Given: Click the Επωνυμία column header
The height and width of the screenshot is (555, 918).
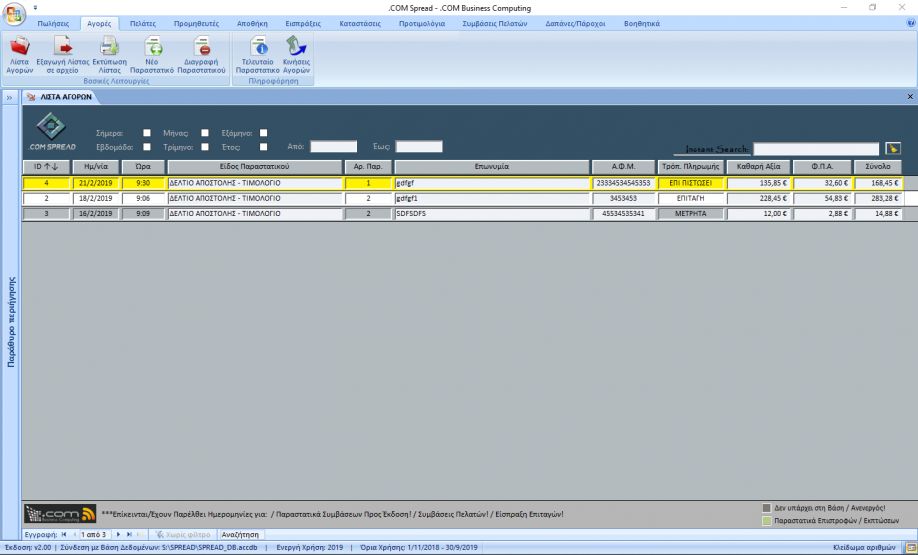Looking at the screenshot, I should pyautogui.click(x=492, y=167).
